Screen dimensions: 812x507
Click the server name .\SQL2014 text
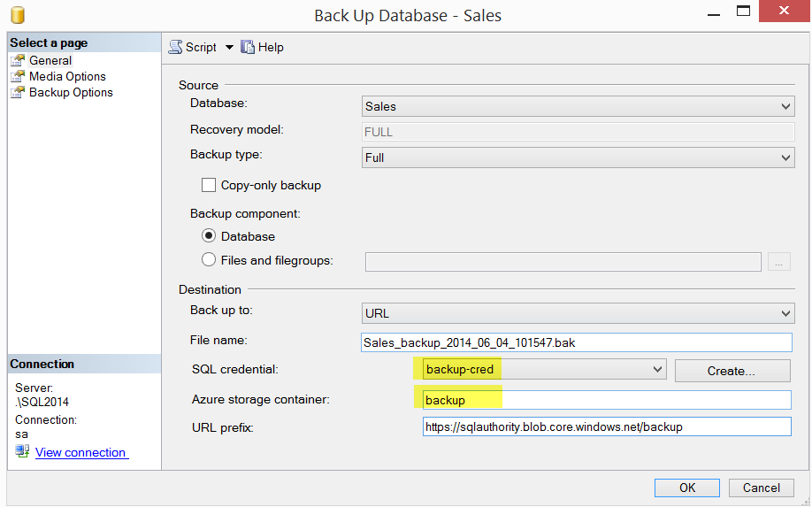tap(42, 402)
